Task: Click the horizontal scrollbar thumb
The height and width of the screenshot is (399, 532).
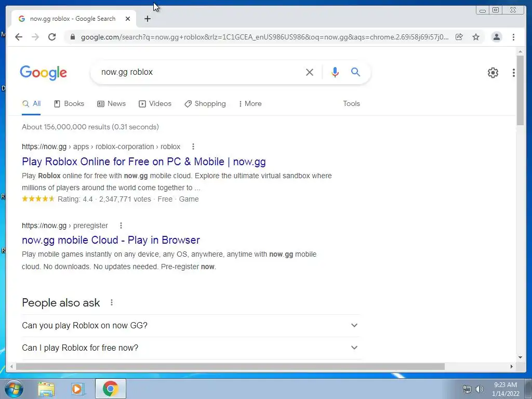Action: (230, 366)
